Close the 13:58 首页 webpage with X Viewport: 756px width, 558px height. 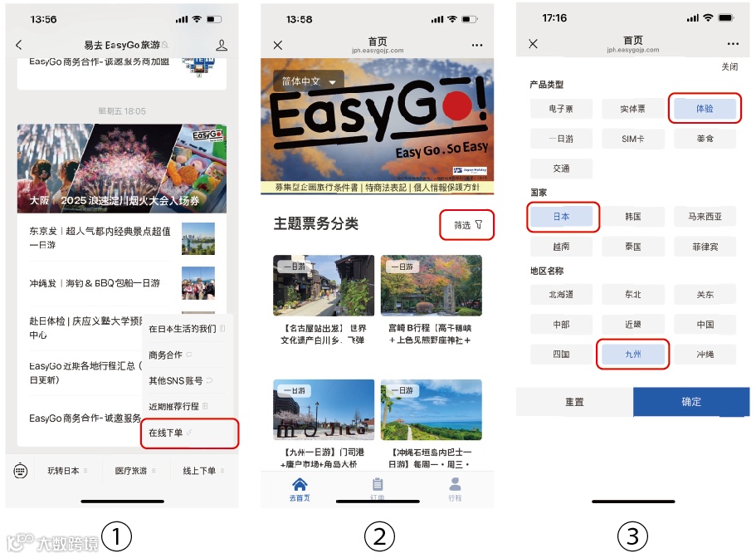point(278,46)
